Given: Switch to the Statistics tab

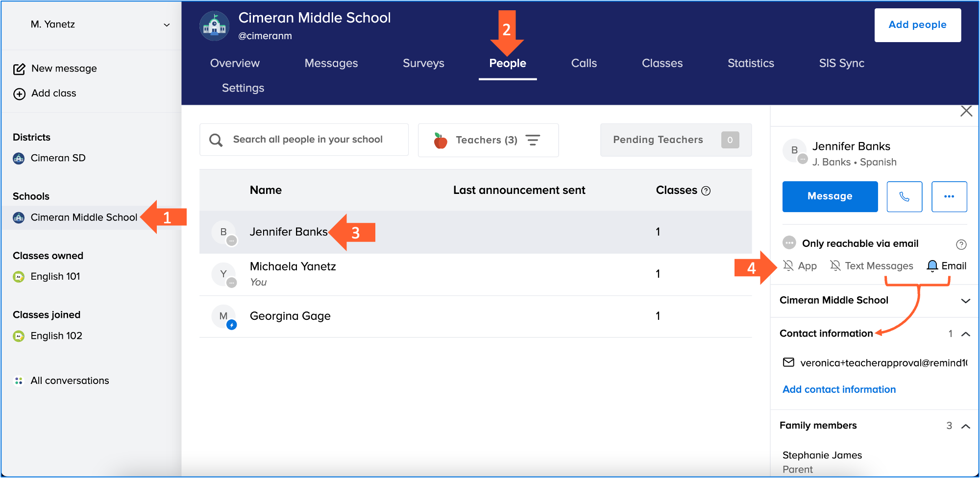Looking at the screenshot, I should 750,63.
